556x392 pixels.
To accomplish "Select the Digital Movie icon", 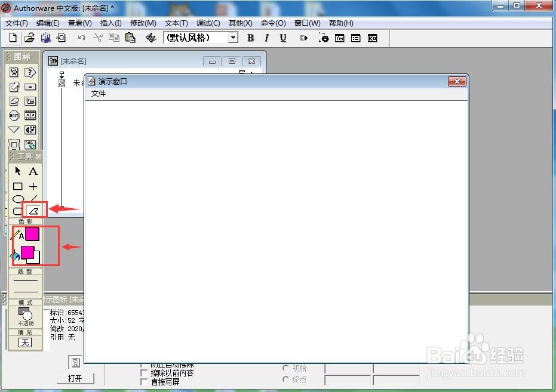I will [30, 115].
